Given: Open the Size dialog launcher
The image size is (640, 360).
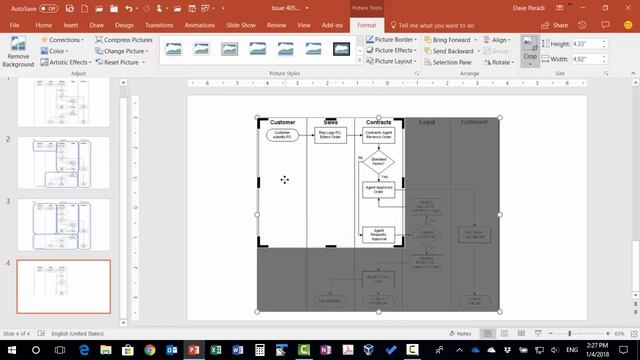Looking at the screenshot, I should click(606, 73).
